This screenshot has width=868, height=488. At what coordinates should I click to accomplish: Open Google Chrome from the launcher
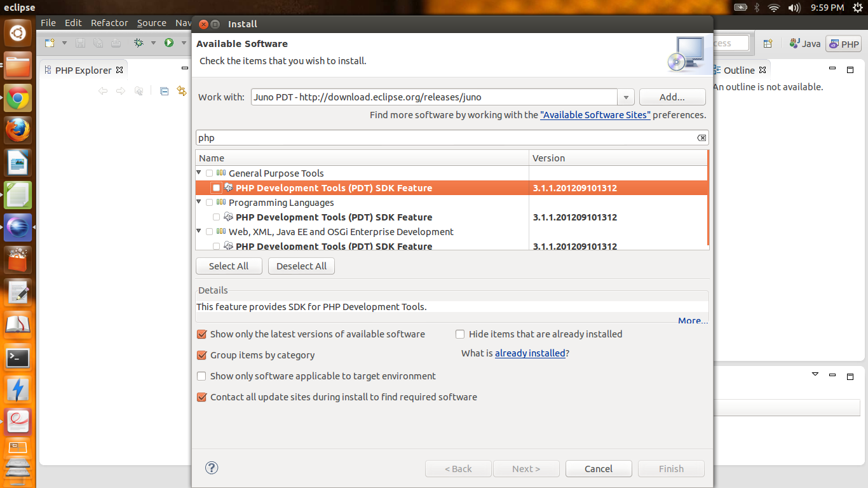point(18,98)
